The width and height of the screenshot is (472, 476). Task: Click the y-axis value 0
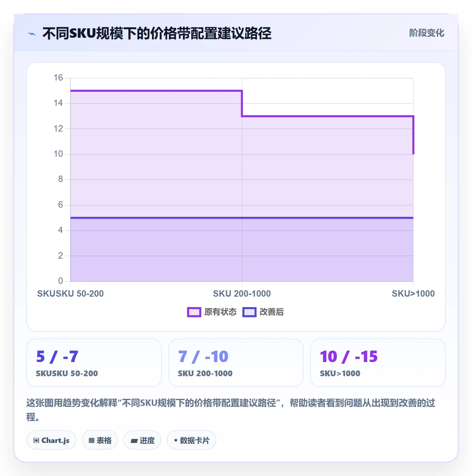(x=60, y=281)
